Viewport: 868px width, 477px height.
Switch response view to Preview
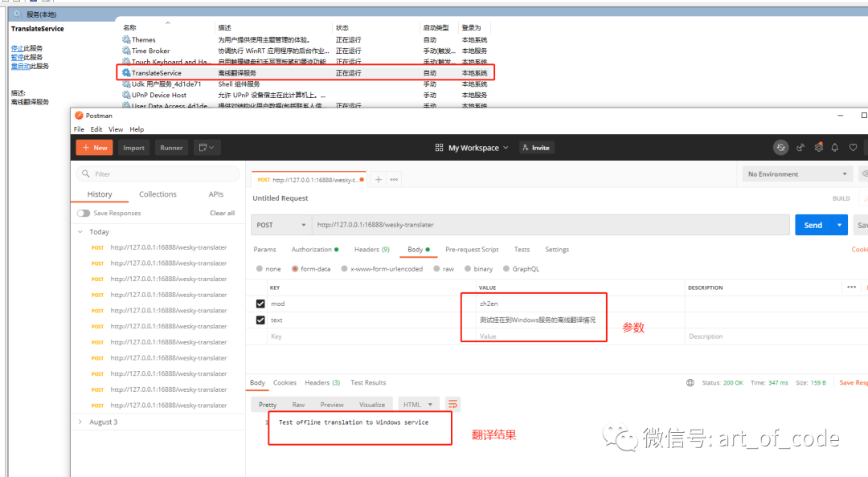point(332,405)
